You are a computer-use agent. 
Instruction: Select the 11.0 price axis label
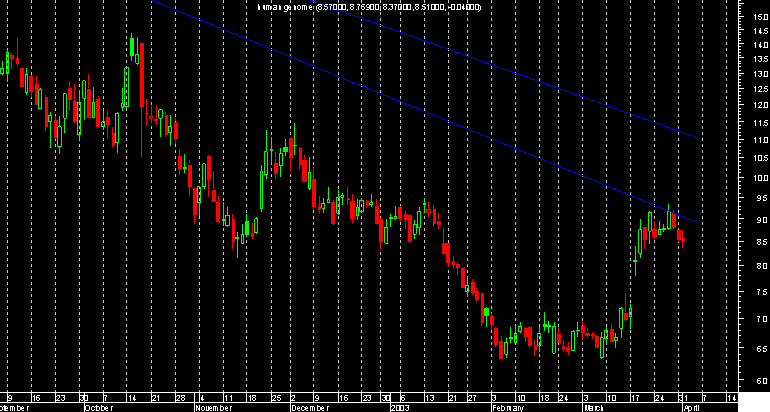coord(760,140)
